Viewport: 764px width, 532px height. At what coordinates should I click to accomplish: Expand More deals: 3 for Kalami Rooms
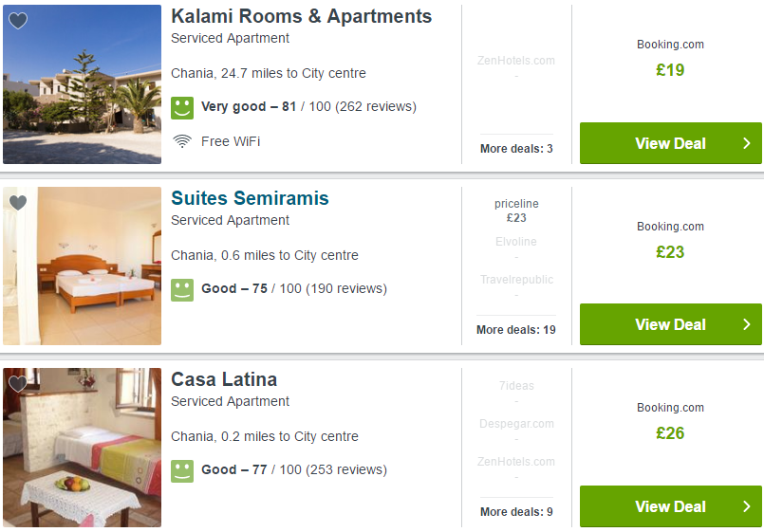(x=516, y=149)
